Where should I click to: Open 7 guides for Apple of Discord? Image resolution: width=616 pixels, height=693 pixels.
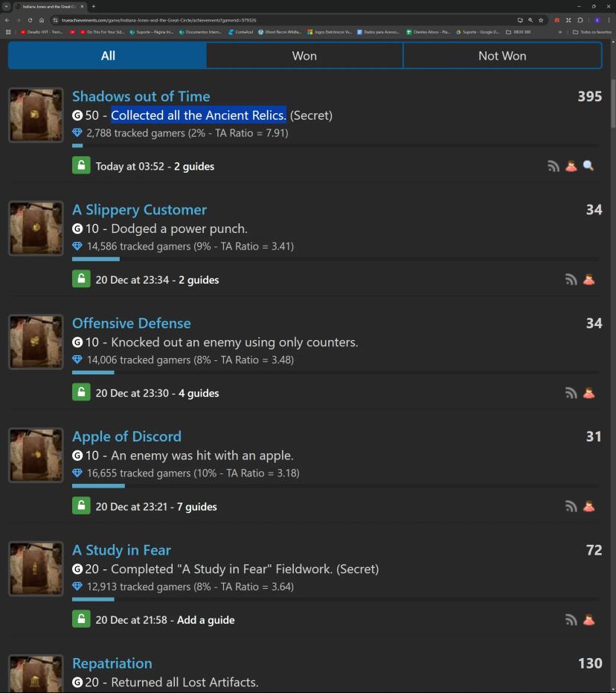tap(196, 507)
